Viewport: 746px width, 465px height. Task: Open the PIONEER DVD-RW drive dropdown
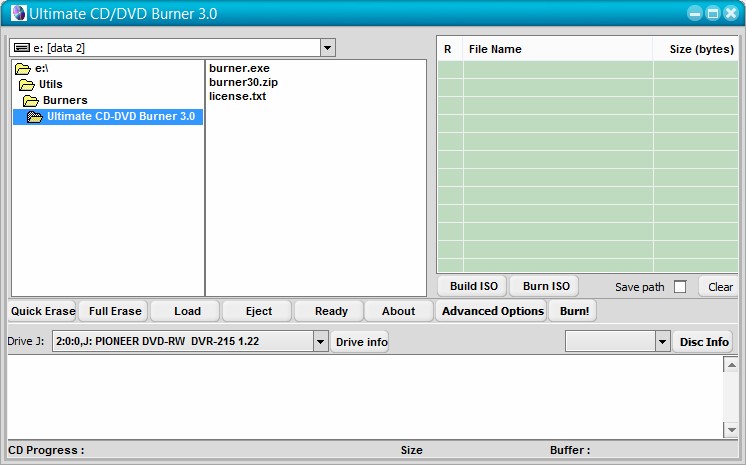[x=320, y=341]
